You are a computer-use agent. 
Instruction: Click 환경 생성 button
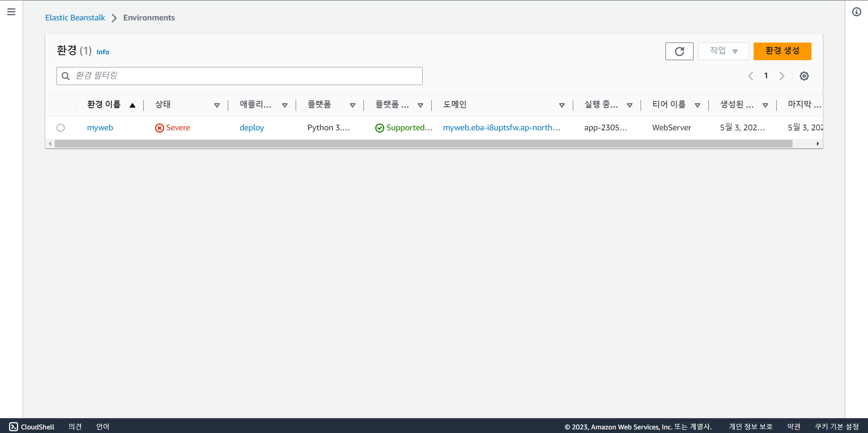pos(782,51)
